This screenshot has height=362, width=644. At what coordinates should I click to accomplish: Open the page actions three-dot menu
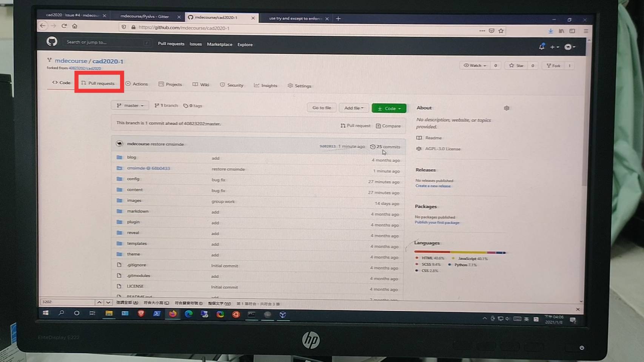click(482, 31)
